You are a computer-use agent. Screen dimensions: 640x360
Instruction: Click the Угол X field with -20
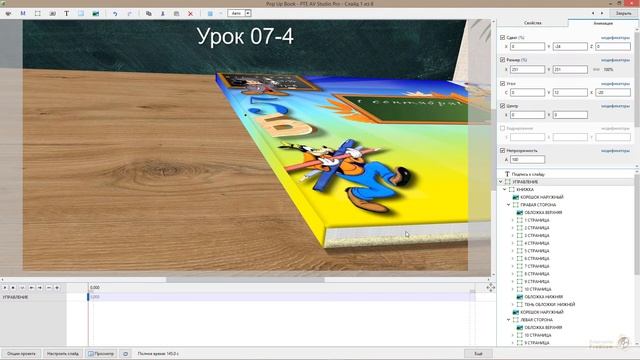613,93
